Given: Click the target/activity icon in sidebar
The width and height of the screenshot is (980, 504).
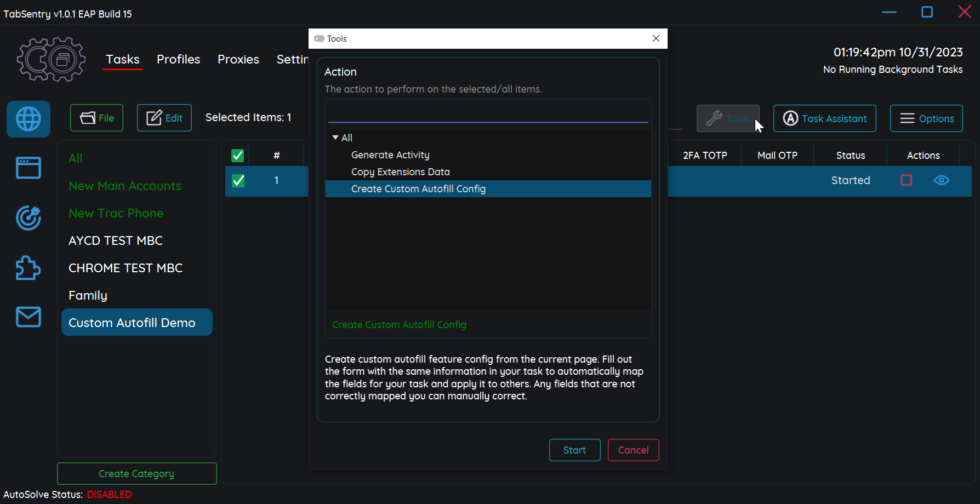Looking at the screenshot, I should 28,218.
